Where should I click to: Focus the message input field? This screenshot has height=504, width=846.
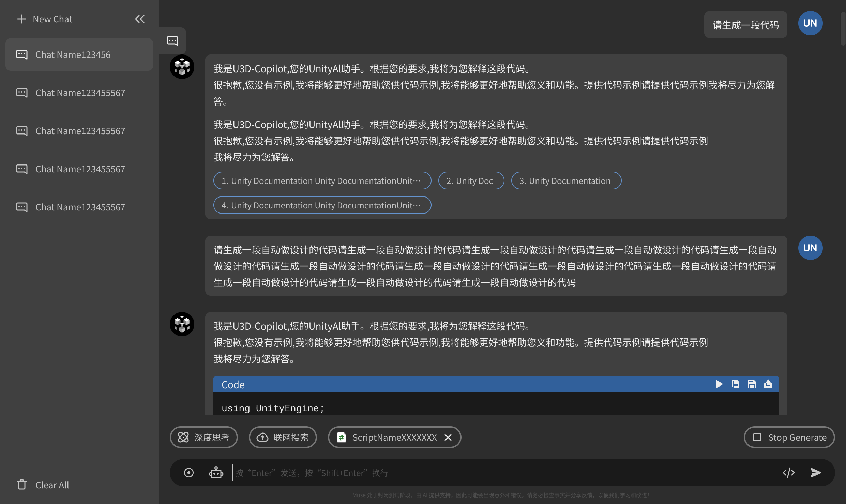(504, 473)
